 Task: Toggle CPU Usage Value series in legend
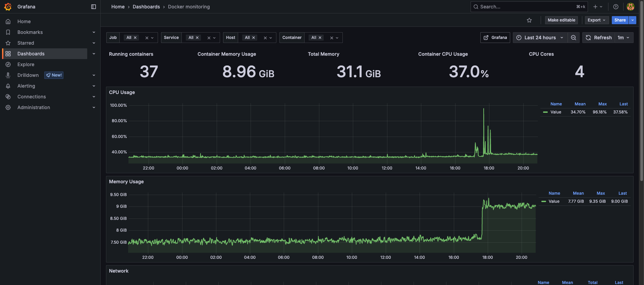pyautogui.click(x=556, y=112)
